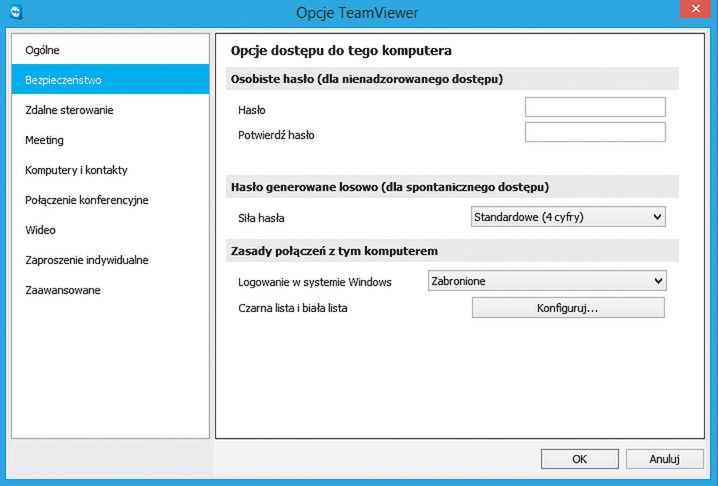The width and height of the screenshot is (718, 486).
Task: Show the Zaawansowane options
Action: [x=110, y=290]
